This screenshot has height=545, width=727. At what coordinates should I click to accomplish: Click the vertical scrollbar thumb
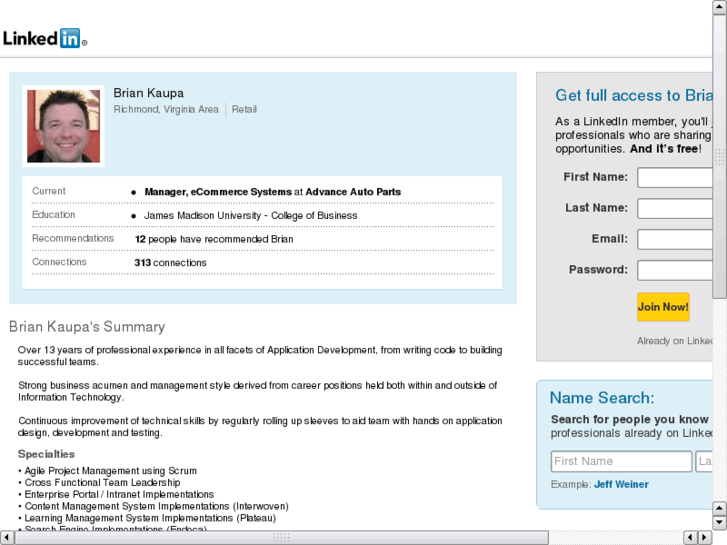point(720,157)
